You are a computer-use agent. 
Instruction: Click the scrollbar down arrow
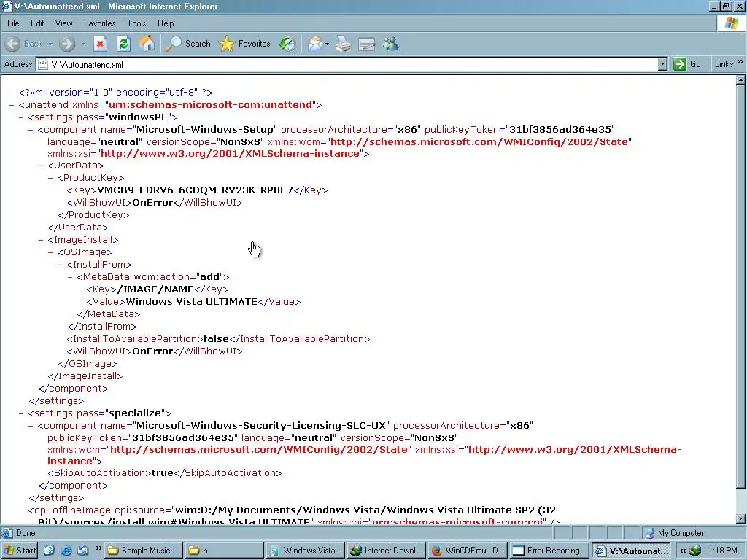pyautogui.click(x=740, y=518)
